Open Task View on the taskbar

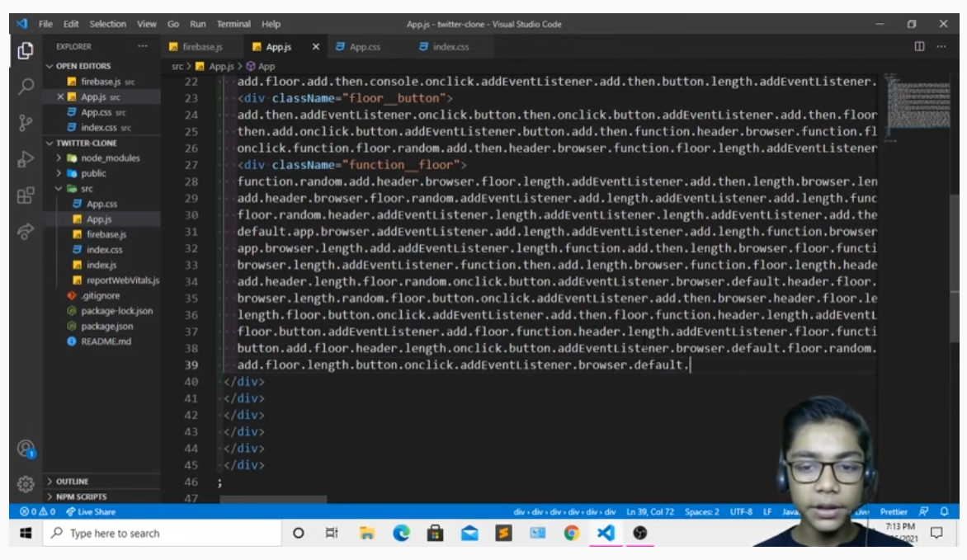click(332, 533)
